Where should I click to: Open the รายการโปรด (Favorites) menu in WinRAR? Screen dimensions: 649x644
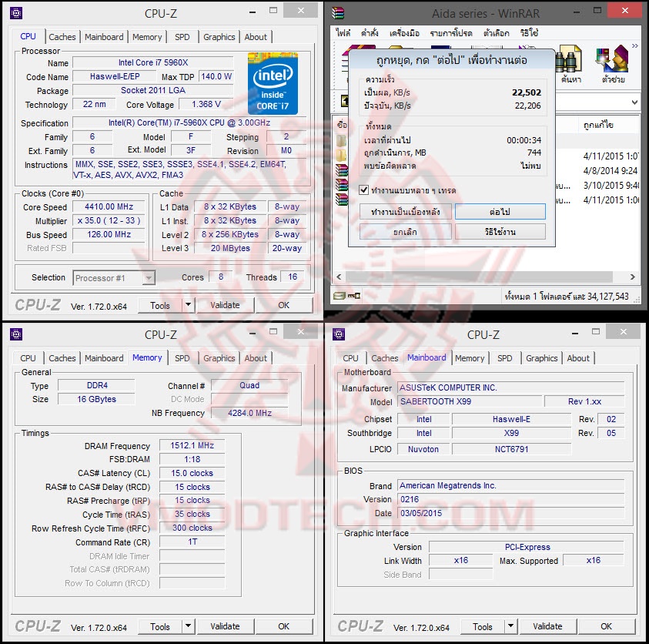[x=451, y=32]
